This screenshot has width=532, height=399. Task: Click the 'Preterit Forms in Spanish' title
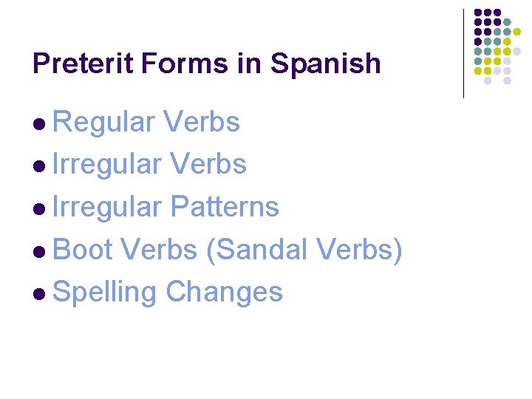(207, 64)
